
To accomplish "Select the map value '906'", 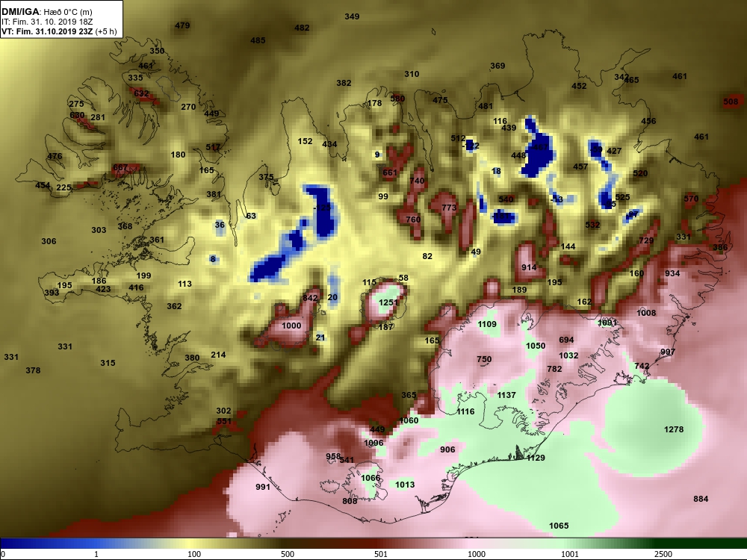I will tap(447, 449).
